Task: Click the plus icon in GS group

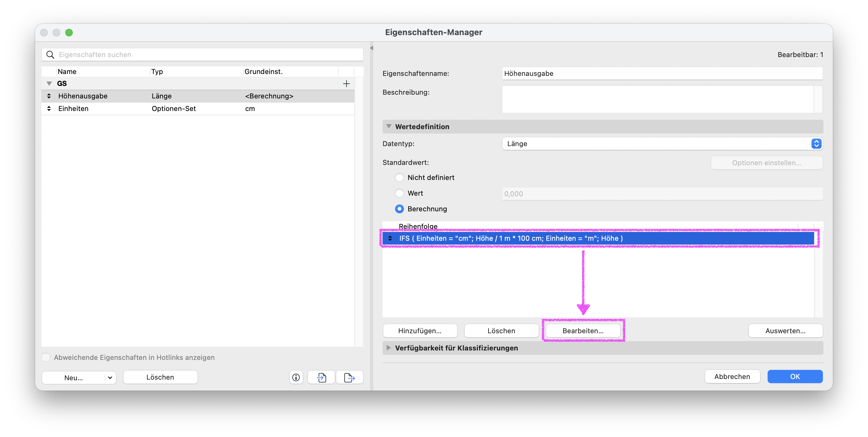Action: coord(346,84)
